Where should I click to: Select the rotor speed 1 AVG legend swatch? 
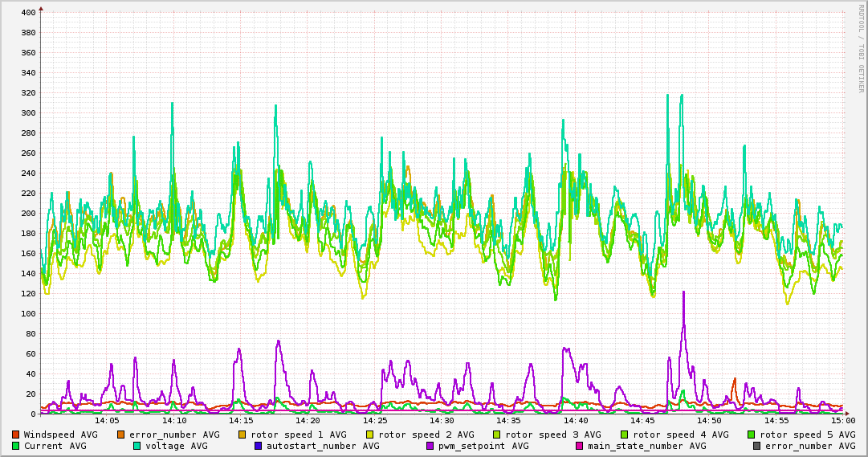point(242,435)
